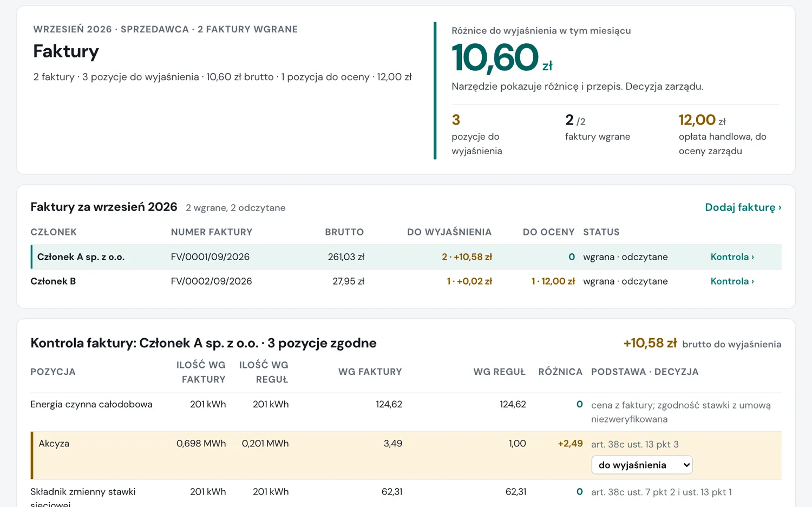The width and height of the screenshot is (812, 507).
Task: Click 'wgrana · odczytane' status for Członek B
Action: (625, 281)
